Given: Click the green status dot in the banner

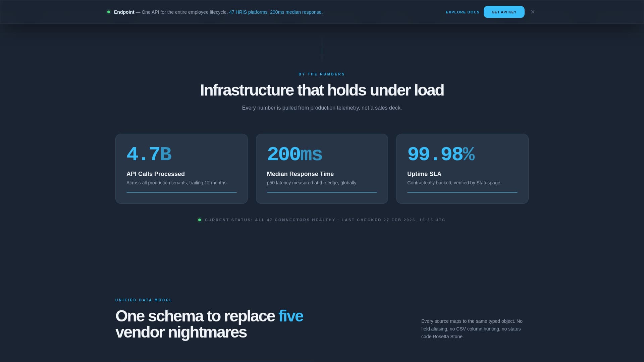Looking at the screenshot, I should (109, 12).
